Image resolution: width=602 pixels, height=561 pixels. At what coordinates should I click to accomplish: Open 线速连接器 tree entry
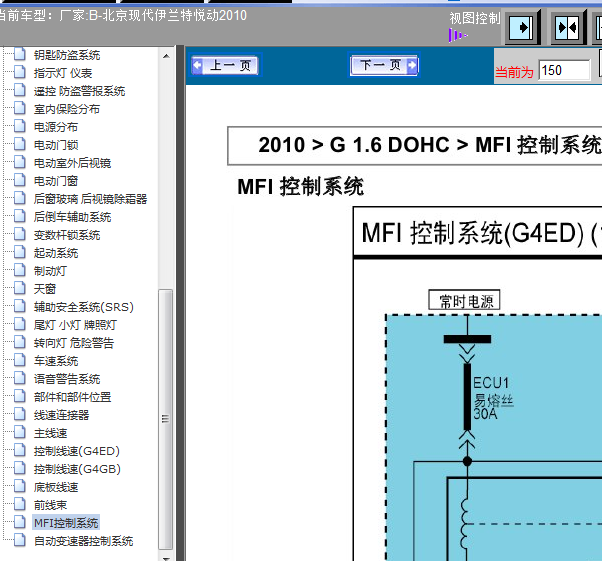(61, 415)
